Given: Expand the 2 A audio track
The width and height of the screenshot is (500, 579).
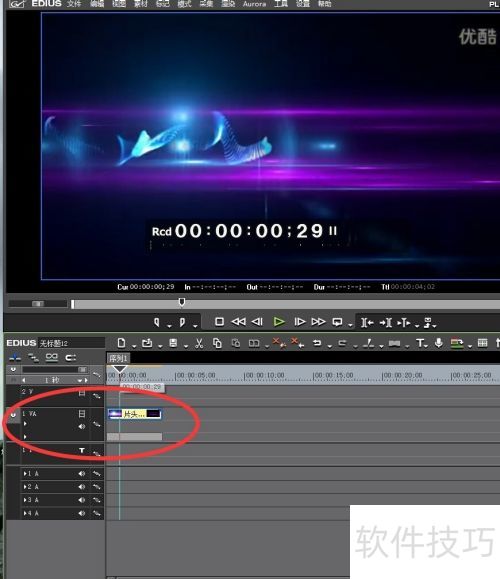Looking at the screenshot, I should pyautogui.click(x=25, y=487).
